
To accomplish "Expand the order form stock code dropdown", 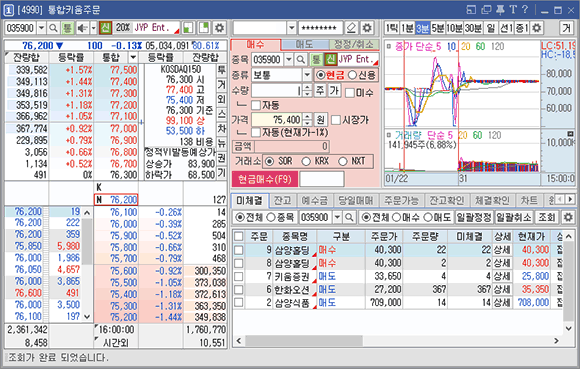I will click(289, 59).
